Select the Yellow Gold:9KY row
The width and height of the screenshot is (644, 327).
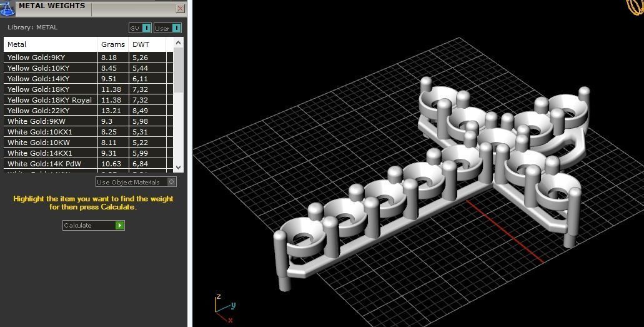point(88,57)
